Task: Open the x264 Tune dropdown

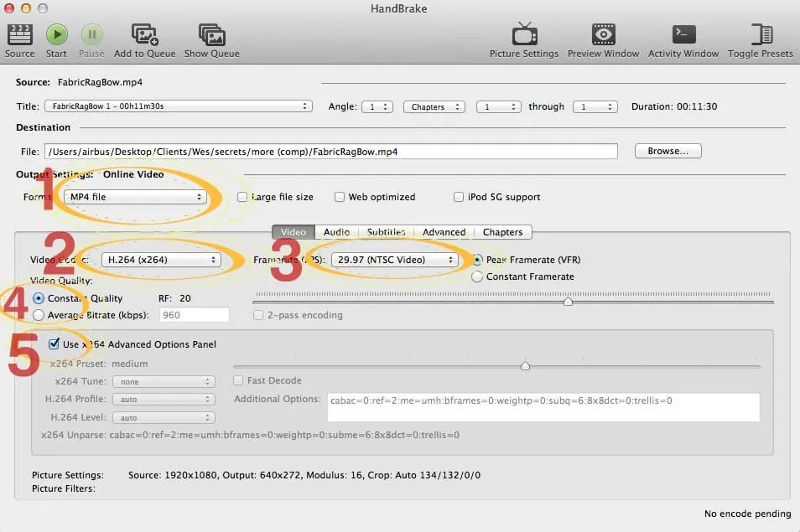Action: tap(164, 382)
